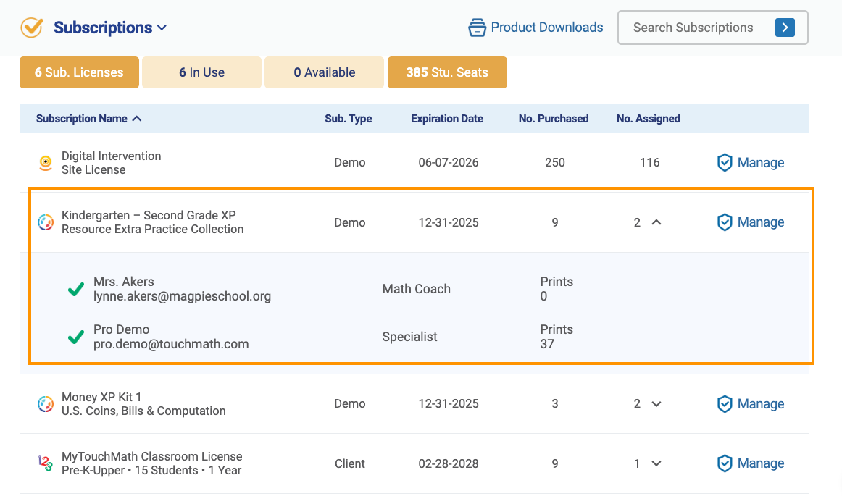Click the Specialist role text

coord(409,337)
